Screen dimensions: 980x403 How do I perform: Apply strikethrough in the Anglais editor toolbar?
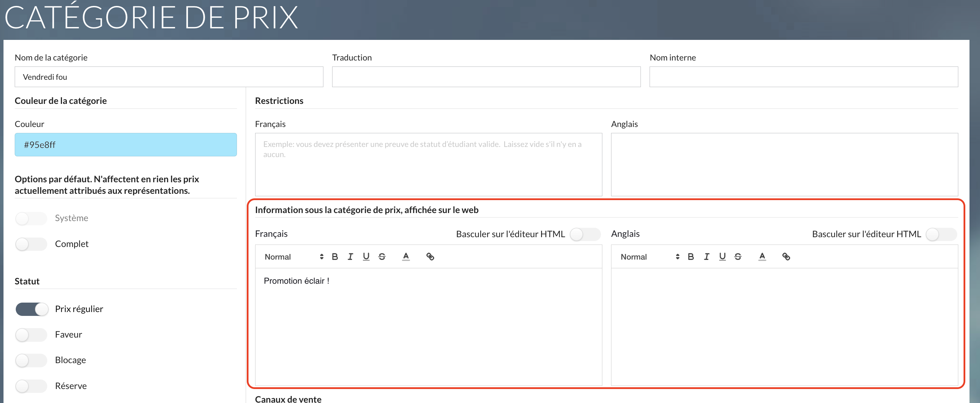coord(738,257)
